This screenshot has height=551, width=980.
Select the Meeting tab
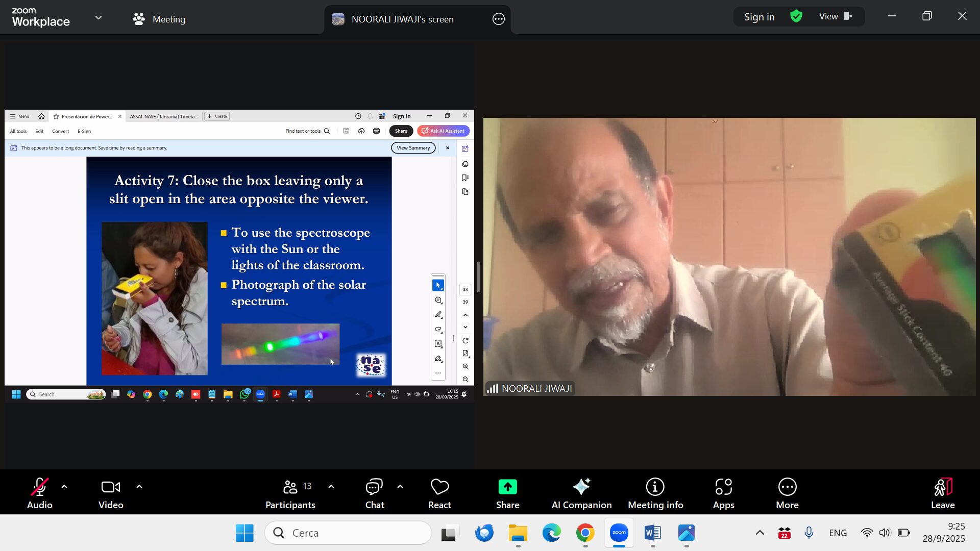coord(159,19)
